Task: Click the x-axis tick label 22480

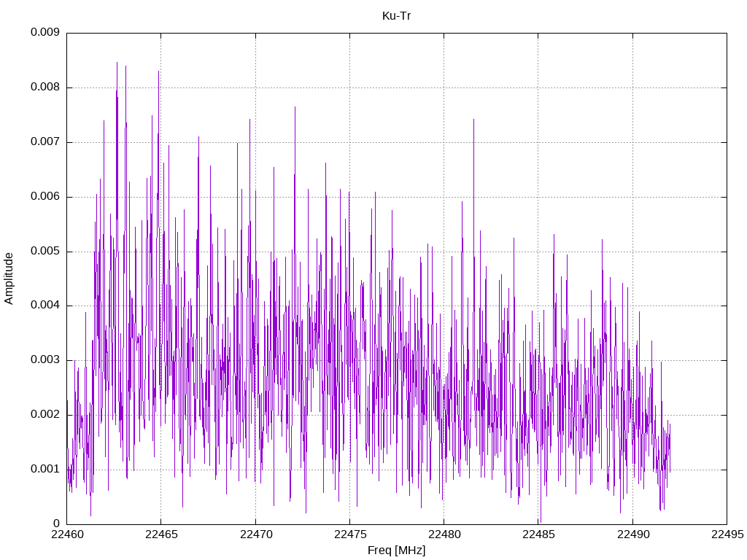Action: [444, 534]
